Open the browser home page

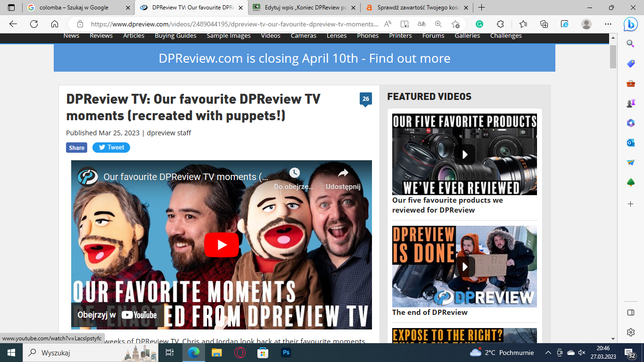[x=55, y=24]
